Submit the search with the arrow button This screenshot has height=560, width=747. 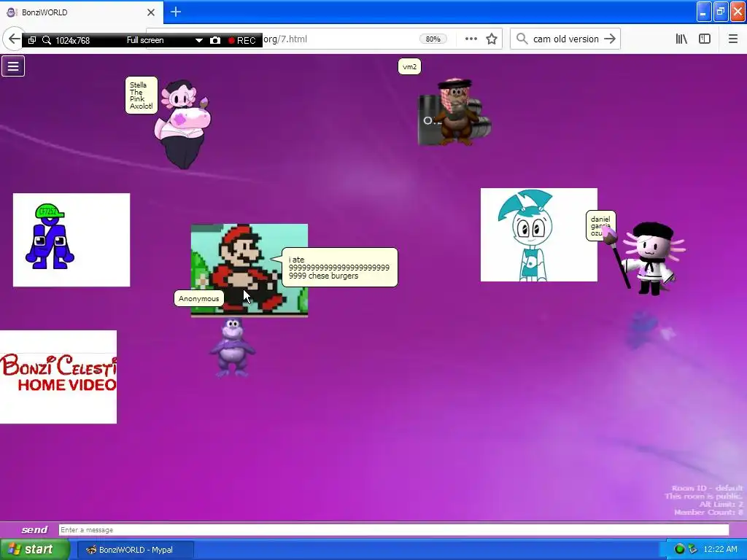click(x=610, y=39)
